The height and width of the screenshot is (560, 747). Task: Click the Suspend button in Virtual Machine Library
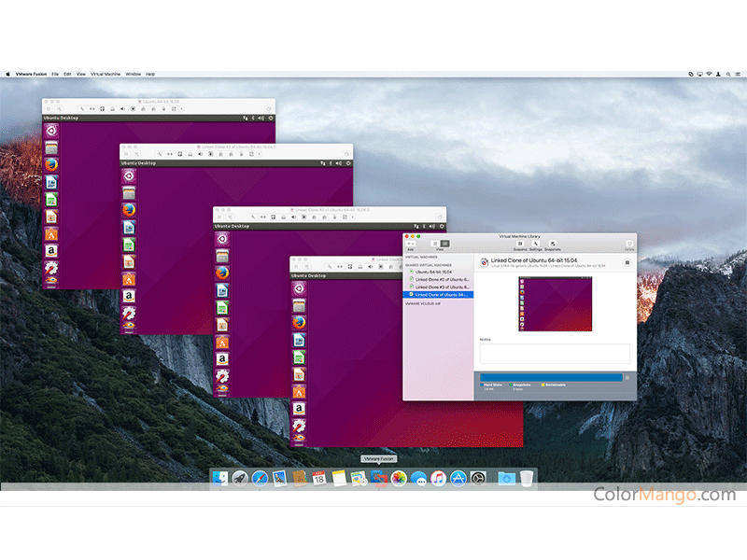pos(520,245)
